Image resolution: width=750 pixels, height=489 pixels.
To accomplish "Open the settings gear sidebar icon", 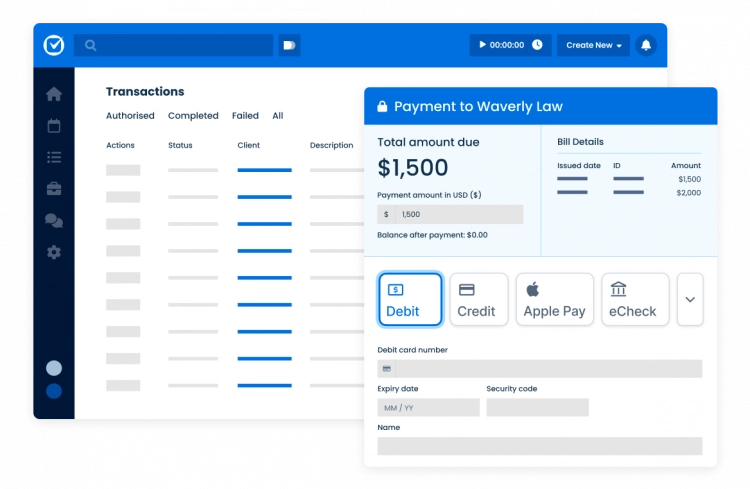I will point(54,252).
